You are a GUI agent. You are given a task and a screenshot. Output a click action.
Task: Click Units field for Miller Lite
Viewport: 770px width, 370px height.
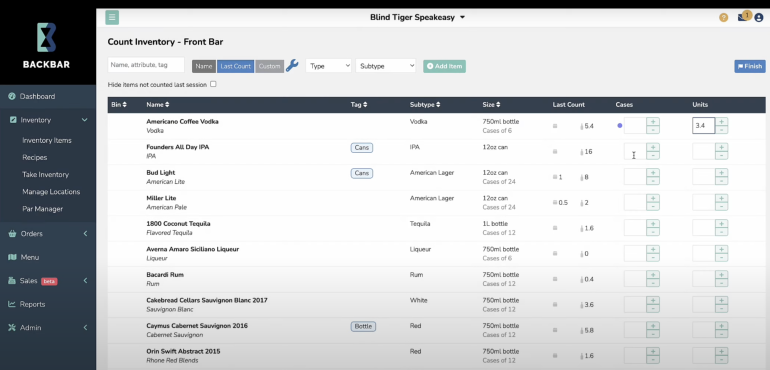click(704, 202)
